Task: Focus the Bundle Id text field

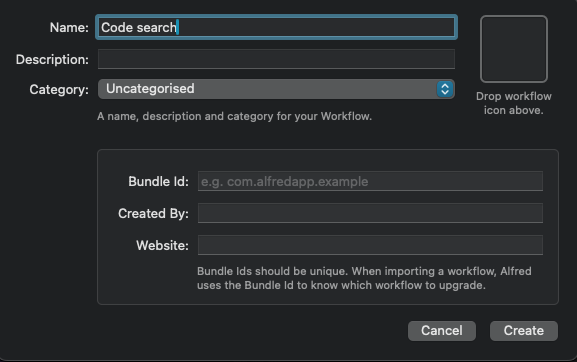Action: click(x=370, y=181)
